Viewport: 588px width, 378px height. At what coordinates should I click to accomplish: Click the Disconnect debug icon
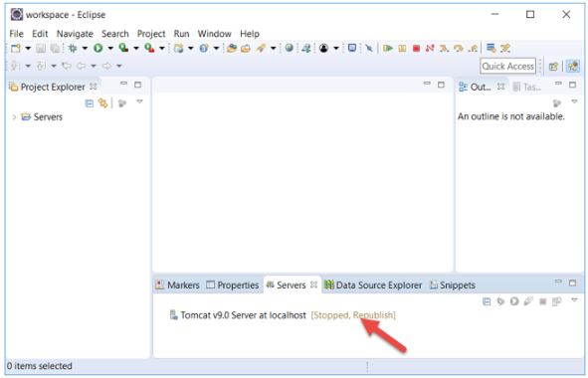pyautogui.click(x=430, y=48)
